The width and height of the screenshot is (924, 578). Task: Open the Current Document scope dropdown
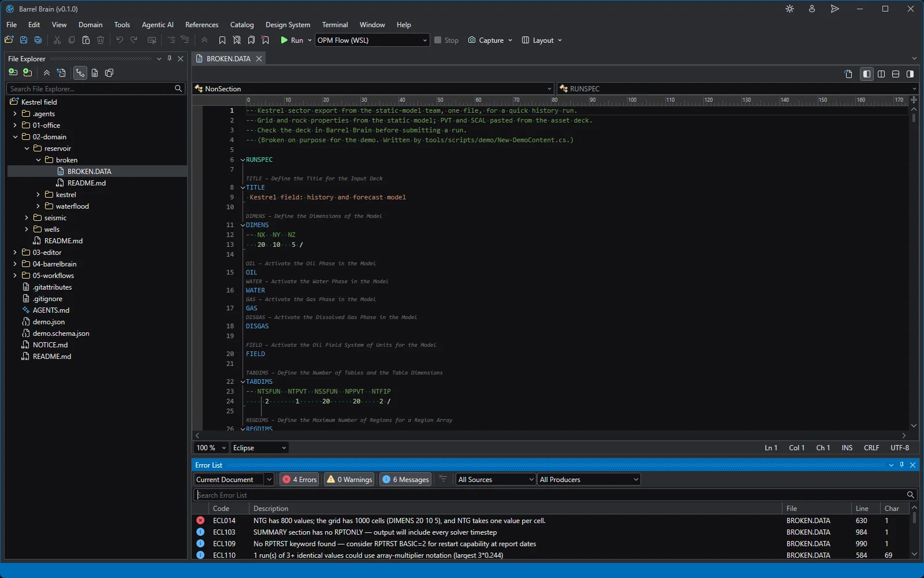click(x=233, y=479)
